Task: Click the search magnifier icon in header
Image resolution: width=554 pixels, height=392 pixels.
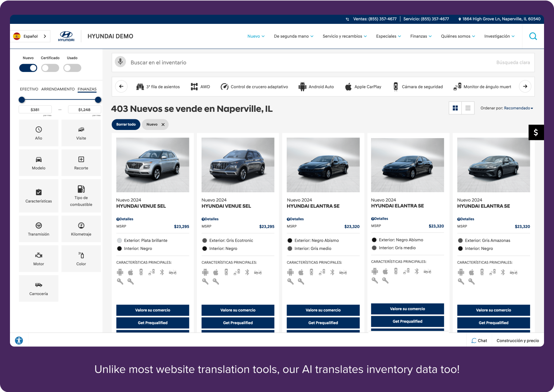Action: pos(533,36)
